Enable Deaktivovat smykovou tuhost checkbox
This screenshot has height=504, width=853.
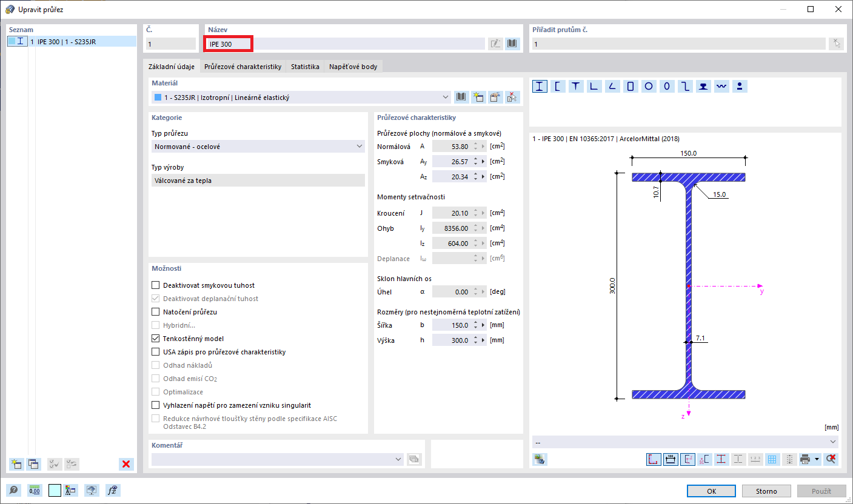pos(156,285)
